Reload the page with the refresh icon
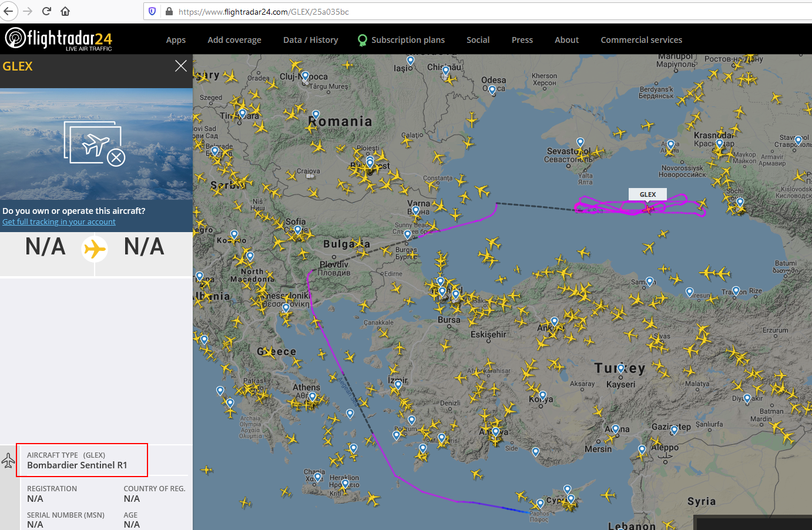The image size is (812, 530). [x=47, y=11]
